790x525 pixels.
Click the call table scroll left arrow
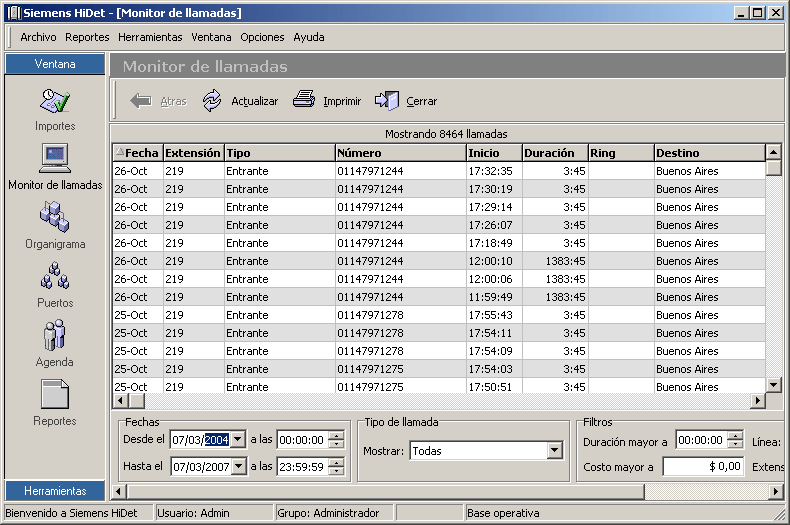pos(120,401)
